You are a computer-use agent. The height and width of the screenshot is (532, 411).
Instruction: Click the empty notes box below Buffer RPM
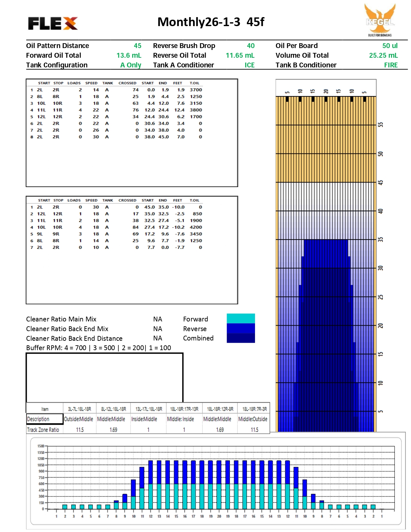(x=104, y=377)
